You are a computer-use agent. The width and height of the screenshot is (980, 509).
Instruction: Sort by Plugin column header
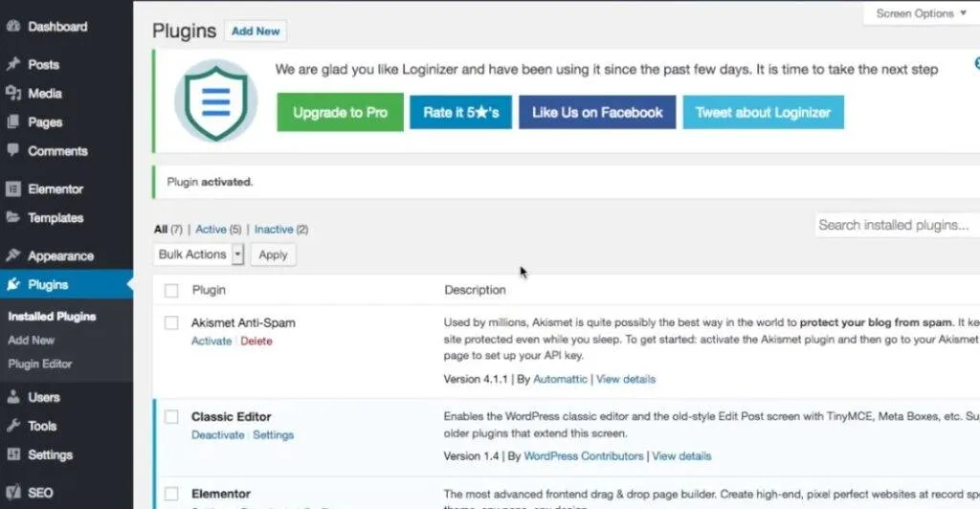[x=209, y=290]
